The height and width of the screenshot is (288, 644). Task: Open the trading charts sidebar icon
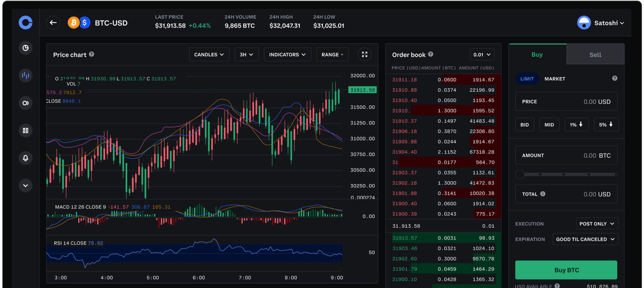25,75
